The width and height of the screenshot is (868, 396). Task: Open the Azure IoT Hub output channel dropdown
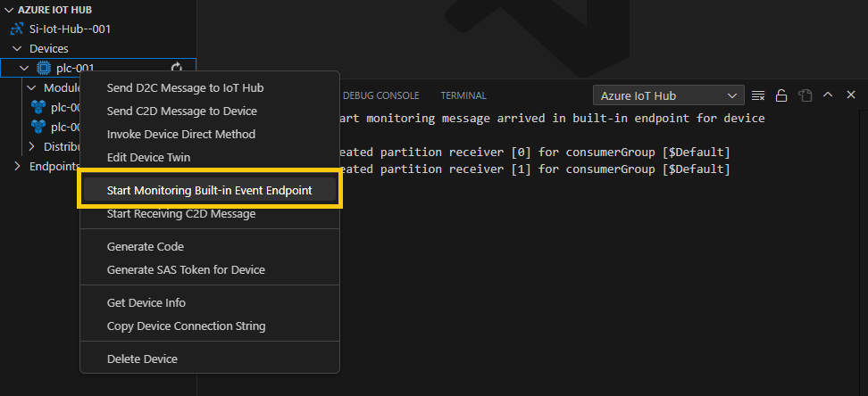[668, 95]
